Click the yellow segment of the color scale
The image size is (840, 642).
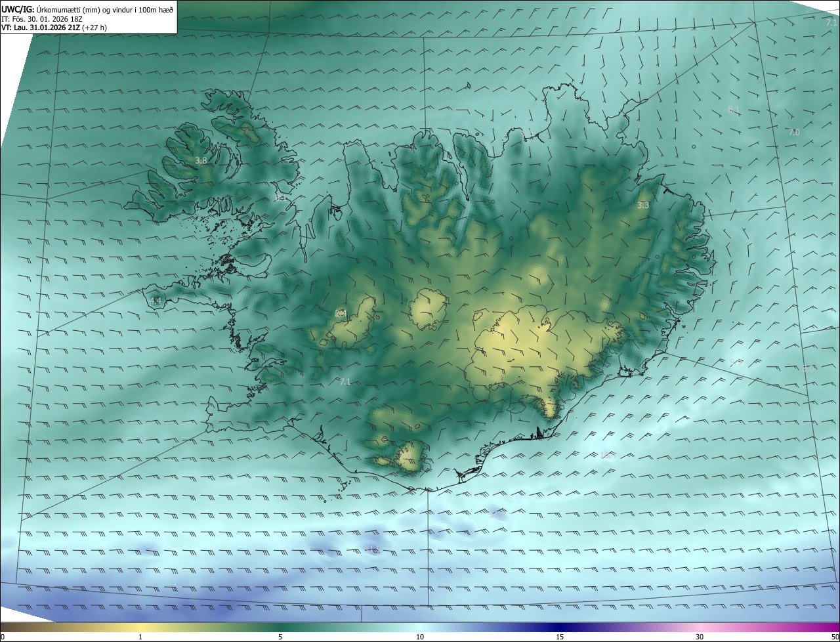pyautogui.click(x=141, y=627)
